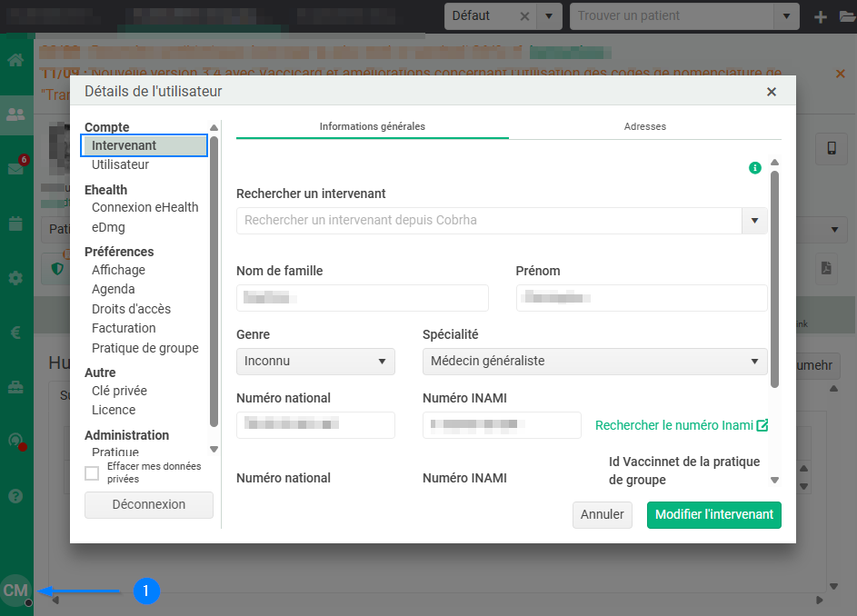
Task: Click the Annuler button
Action: pyautogui.click(x=602, y=514)
